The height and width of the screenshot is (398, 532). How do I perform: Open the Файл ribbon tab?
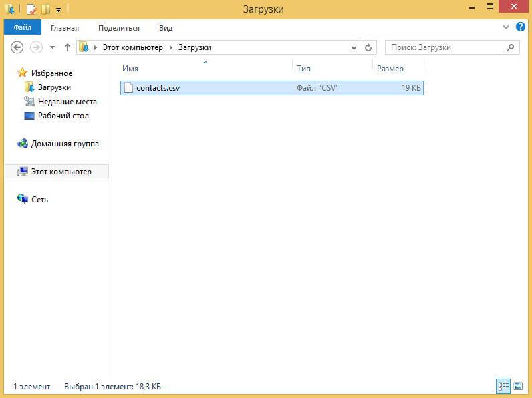[x=23, y=27]
